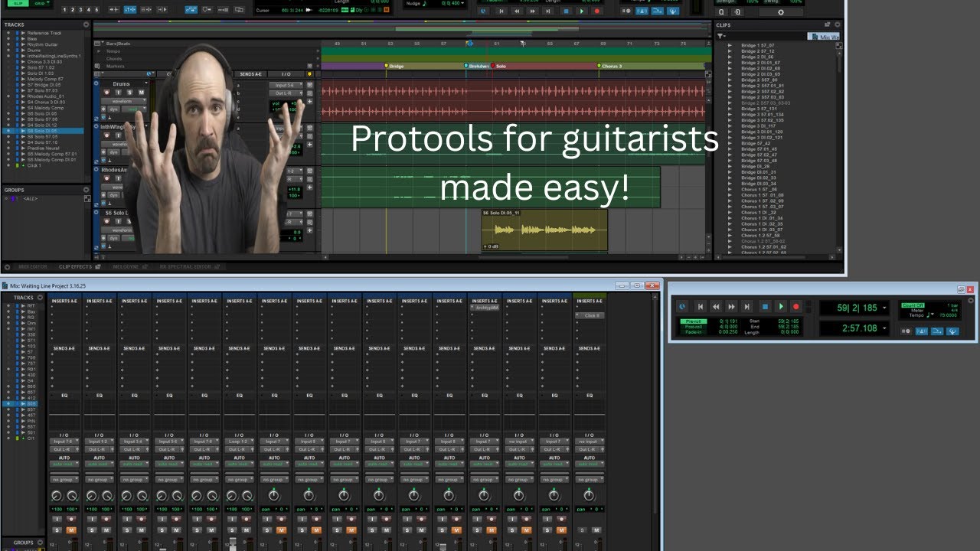Viewport: 980px width, 551px height.
Task: Open the Groups list menu in Edit window
Action: 86,190
